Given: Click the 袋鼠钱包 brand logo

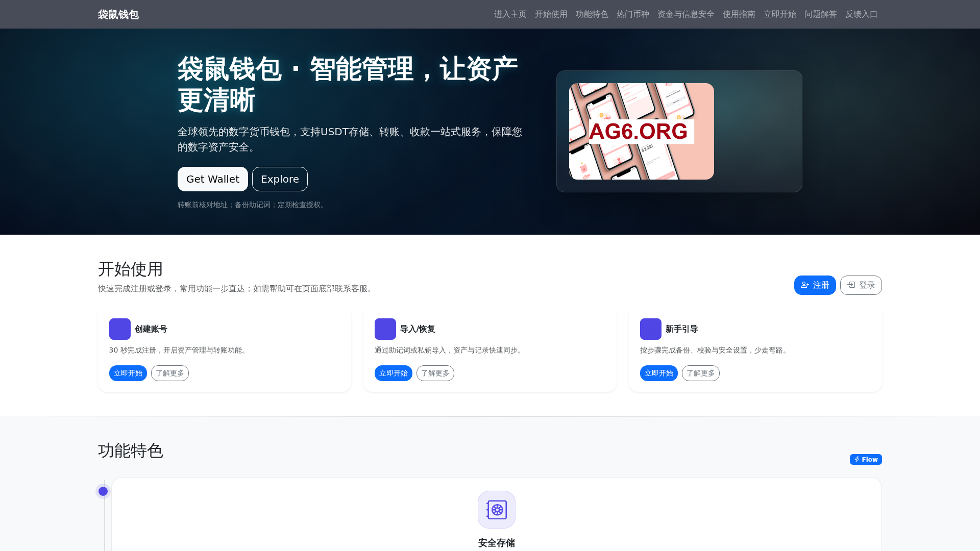Looking at the screenshot, I should point(118,14).
